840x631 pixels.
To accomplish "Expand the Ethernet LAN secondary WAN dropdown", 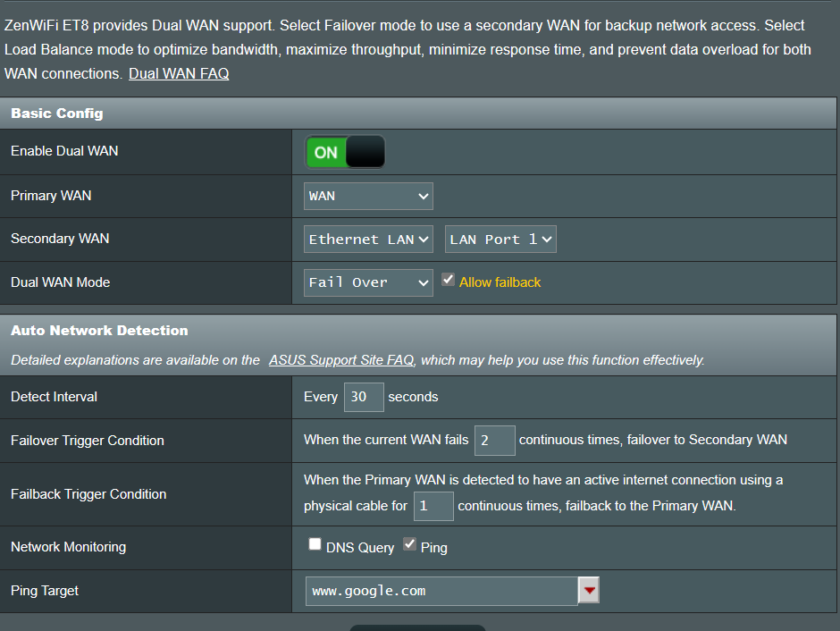I will click(x=368, y=239).
